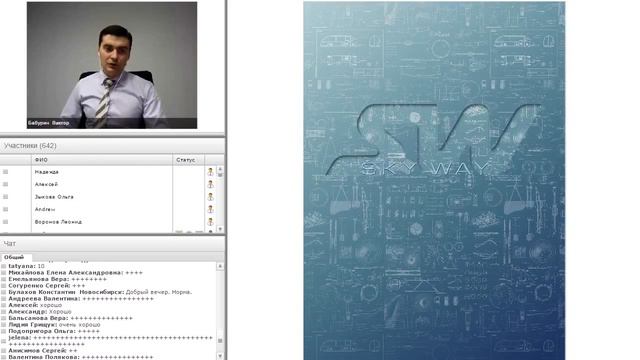Click sender name Андреева Валентина in chat
640x360 pixels.
point(44,299)
